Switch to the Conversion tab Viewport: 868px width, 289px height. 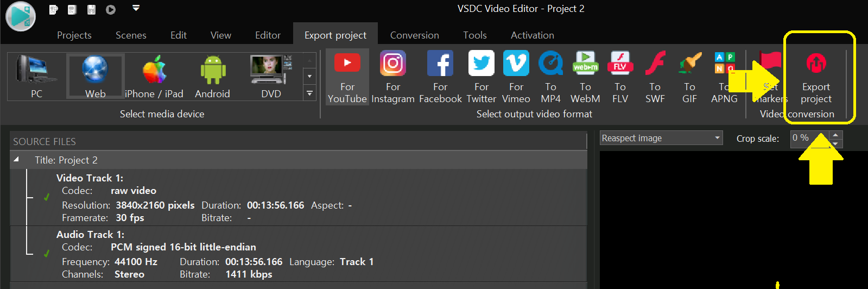tap(414, 35)
